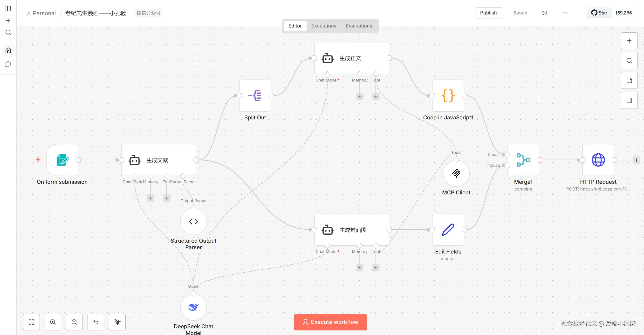Switch to the Executions tab
This screenshot has width=644, height=335.
(323, 26)
